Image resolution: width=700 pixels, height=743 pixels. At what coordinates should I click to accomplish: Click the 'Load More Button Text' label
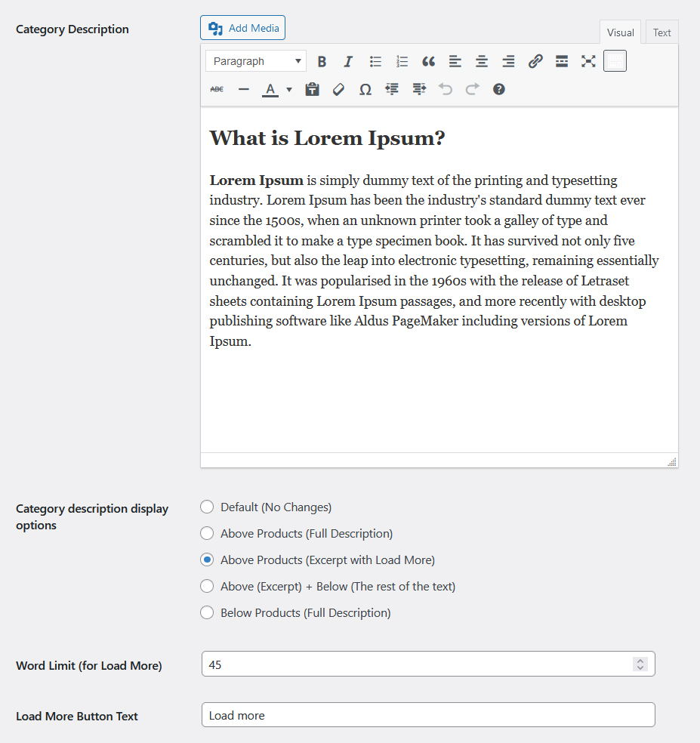tap(77, 716)
